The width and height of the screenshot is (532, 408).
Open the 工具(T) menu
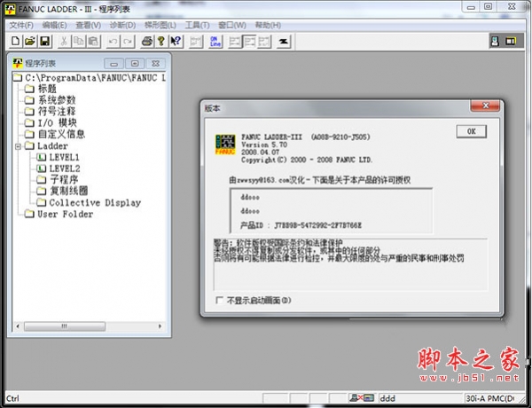(197, 25)
